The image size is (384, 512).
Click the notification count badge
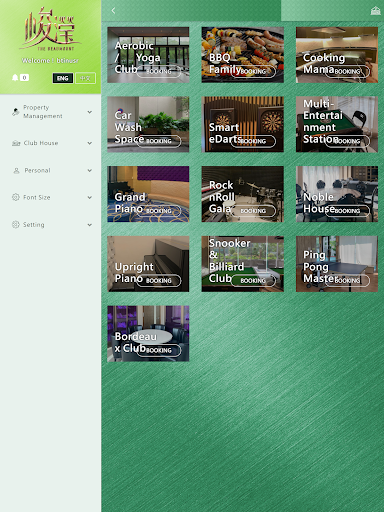pyautogui.click(x=24, y=78)
